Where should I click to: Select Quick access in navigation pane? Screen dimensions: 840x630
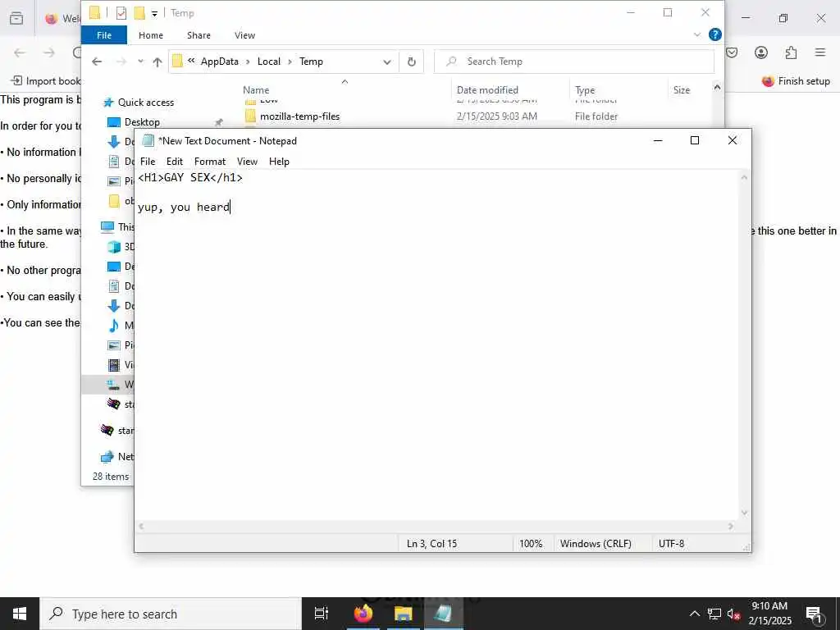[x=145, y=103]
